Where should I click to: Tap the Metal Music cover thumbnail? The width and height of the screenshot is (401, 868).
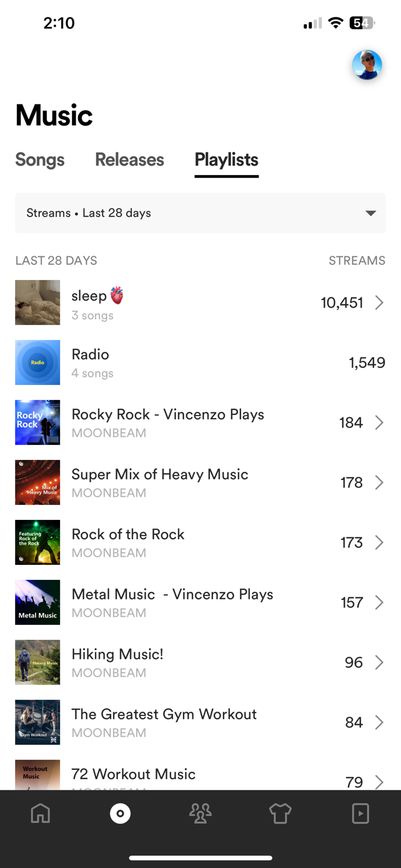(37, 602)
